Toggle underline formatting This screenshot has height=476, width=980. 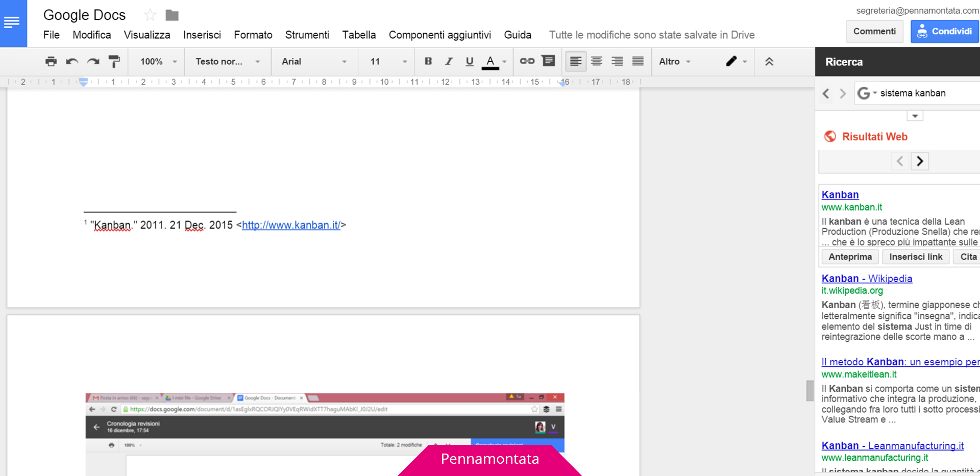[469, 61]
